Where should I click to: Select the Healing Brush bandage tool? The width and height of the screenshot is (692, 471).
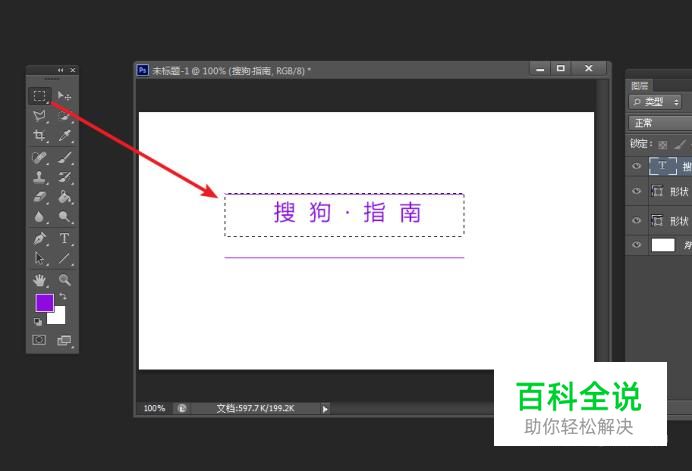coord(40,158)
